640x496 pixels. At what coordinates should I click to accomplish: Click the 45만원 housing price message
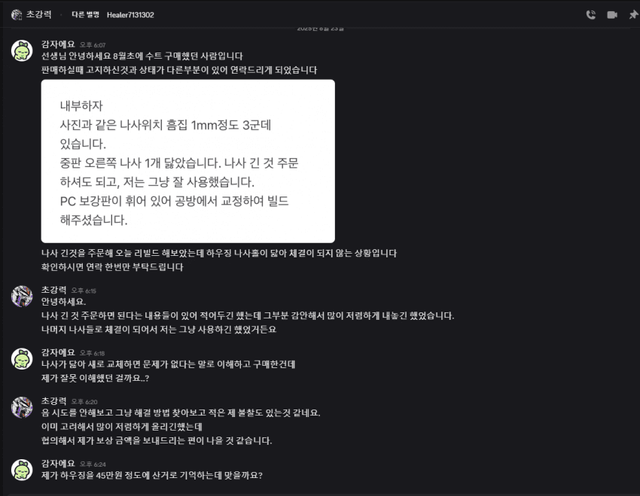[152, 476]
